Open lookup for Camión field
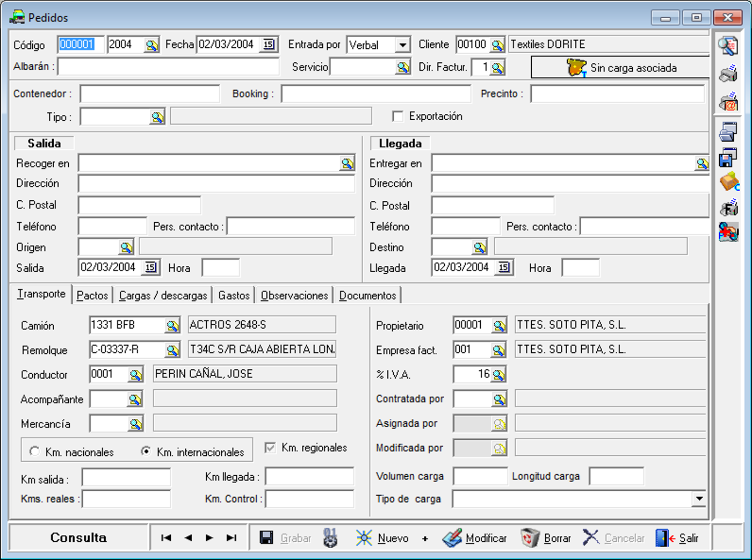The width and height of the screenshot is (752, 560). pos(172,325)
